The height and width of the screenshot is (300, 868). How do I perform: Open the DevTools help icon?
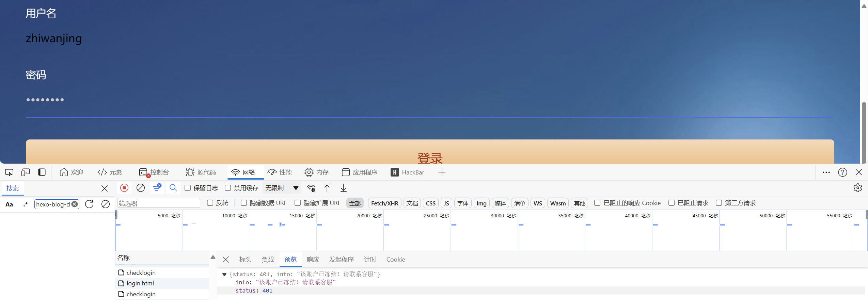842,172
